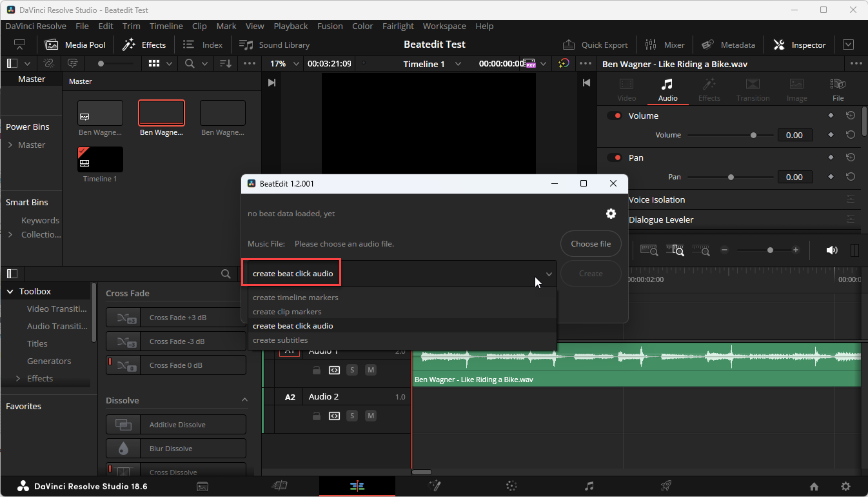Open the Metadata panel
The image size is (868, 497).
[x=729, y=45]
